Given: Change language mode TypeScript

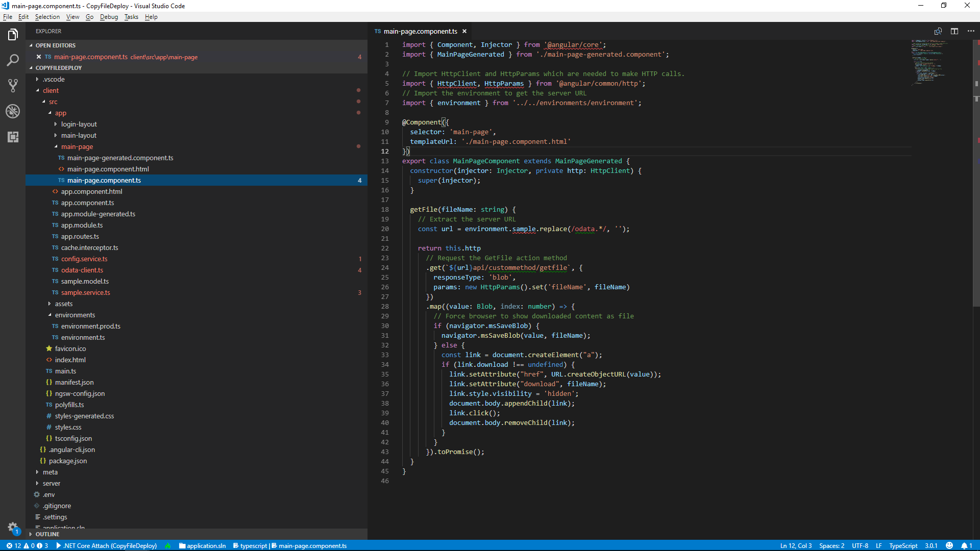Looking at the screenshot, I should tap(903, 545).
